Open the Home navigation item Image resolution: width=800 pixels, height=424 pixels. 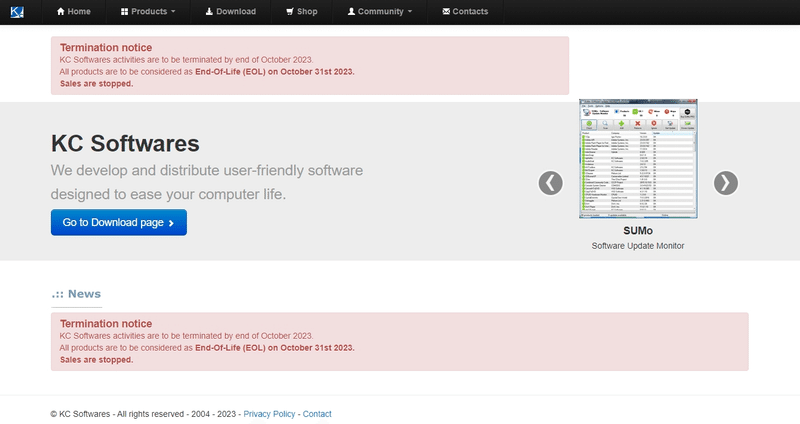coord(73,12)
